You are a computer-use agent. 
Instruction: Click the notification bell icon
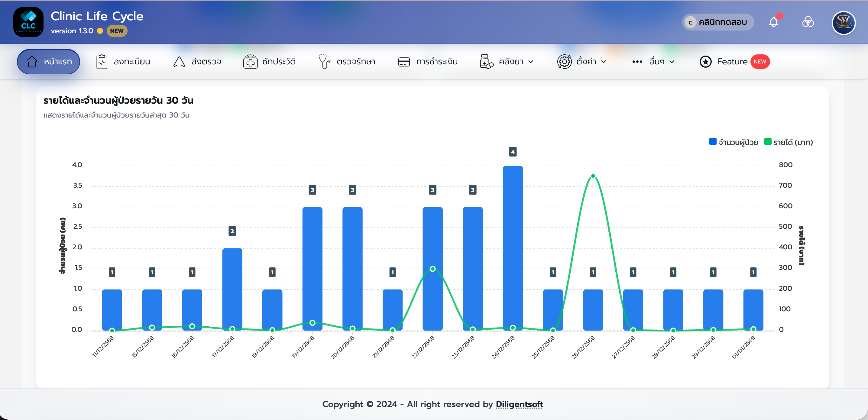point(773,22)
